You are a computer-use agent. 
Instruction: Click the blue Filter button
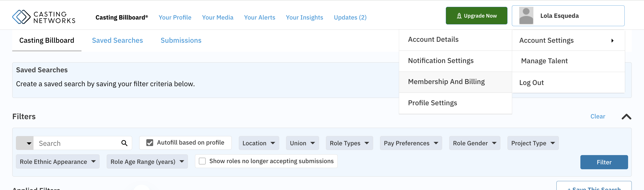click(x=604, y=162)
